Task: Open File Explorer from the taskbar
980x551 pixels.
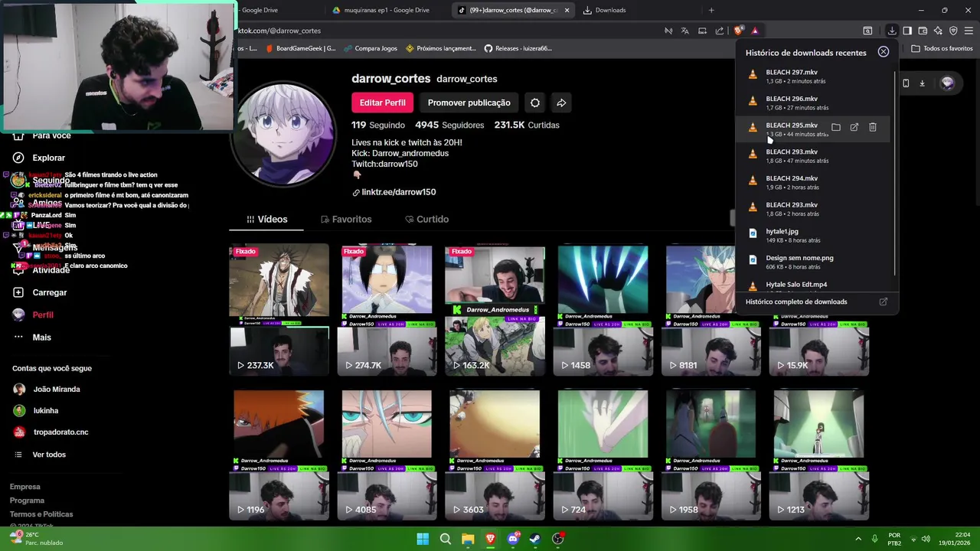Action: (468, 539)
